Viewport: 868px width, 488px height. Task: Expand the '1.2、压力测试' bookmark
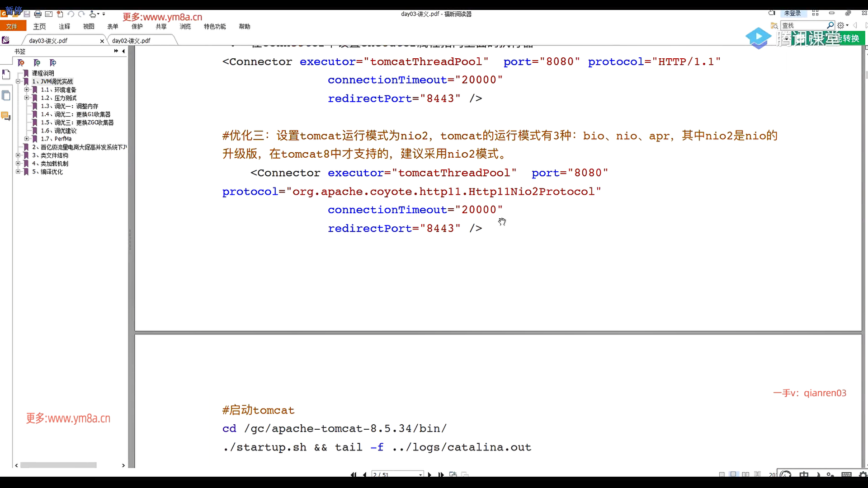pyautogui.click(x=27, y=98)
